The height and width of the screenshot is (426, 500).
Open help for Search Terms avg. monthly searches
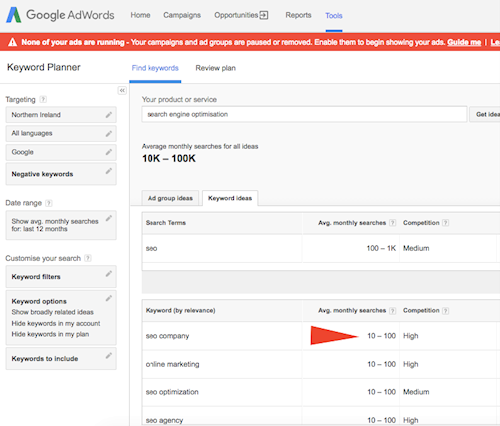pyautogui.click(x=393, y=223)
